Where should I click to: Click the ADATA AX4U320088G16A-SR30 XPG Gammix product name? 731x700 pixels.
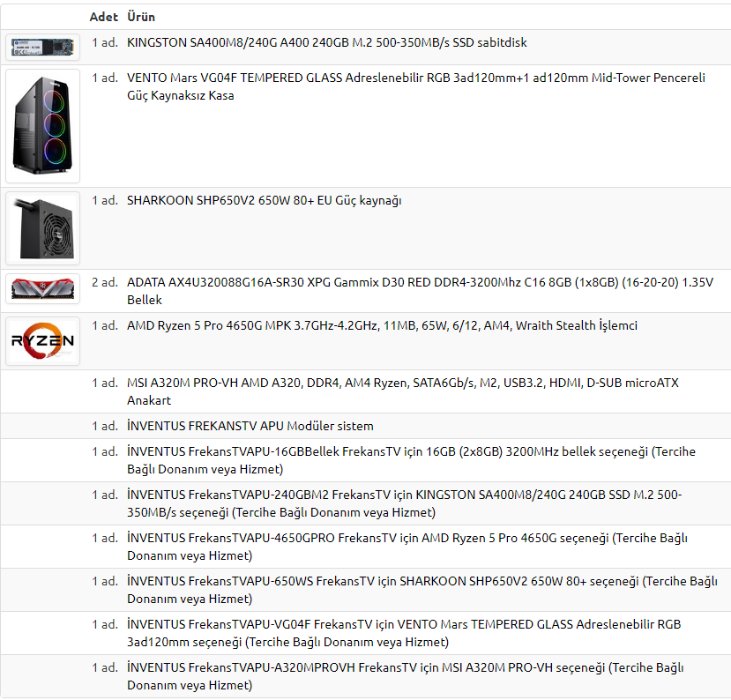[x=420, y=291]
